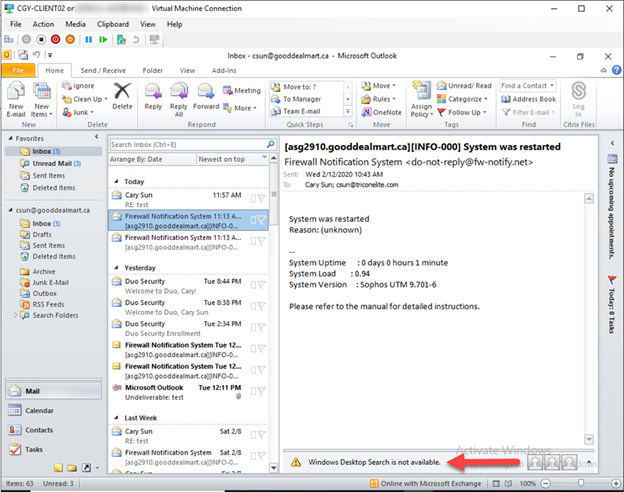624x492 pixels.
Task: Click the Search Inbox field
Action: pyautogui.click(x=187, y=144)
